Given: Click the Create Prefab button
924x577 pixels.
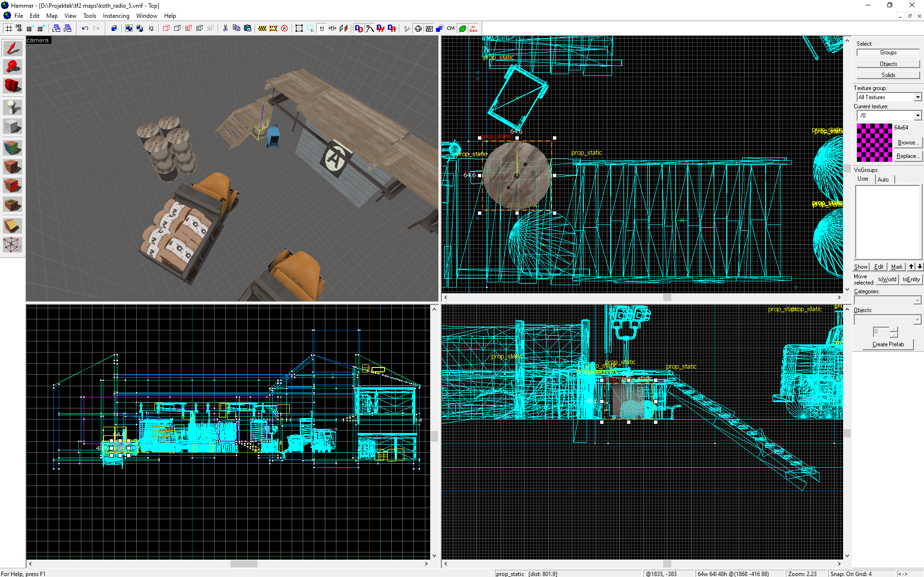Looking at the screenshot, I should click(x=888, y=344).
